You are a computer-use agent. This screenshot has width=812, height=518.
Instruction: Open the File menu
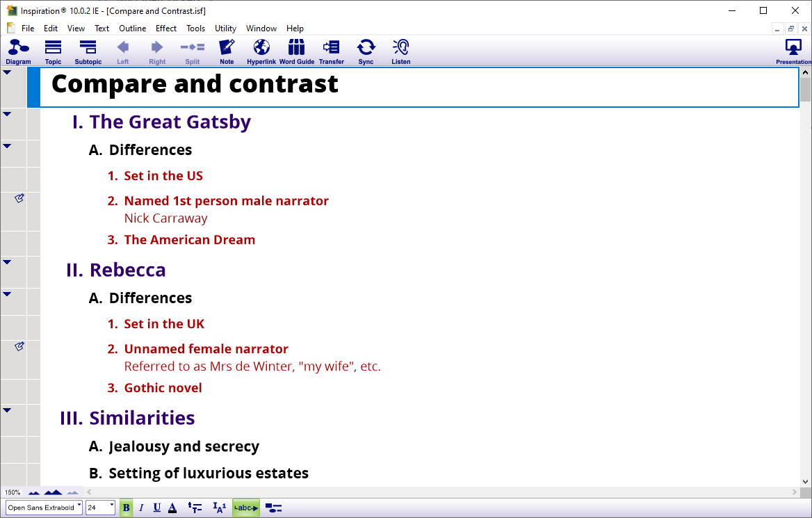tap(28, 28)
